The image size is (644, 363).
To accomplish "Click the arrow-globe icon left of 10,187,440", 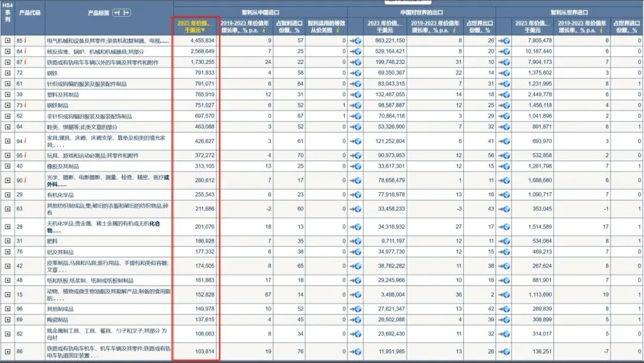I will pos(503,51).
